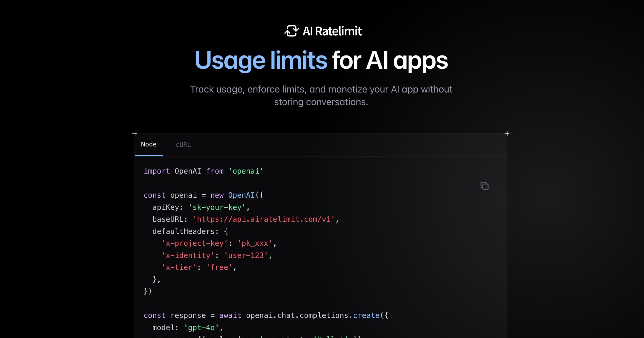
Task: Click the AI Ratelimit brand name text
Action: pyautogui.click(x=332, y=31)
